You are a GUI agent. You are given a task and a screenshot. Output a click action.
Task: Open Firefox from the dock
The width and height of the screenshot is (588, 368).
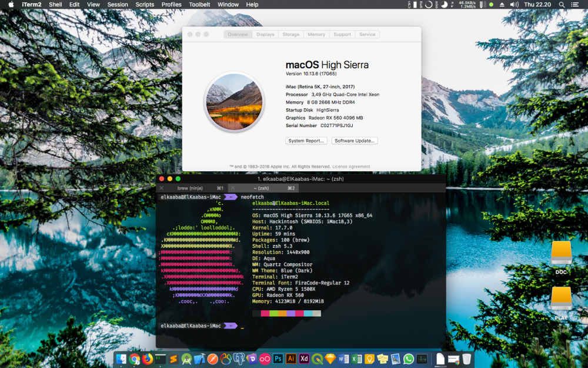point(148,359)
